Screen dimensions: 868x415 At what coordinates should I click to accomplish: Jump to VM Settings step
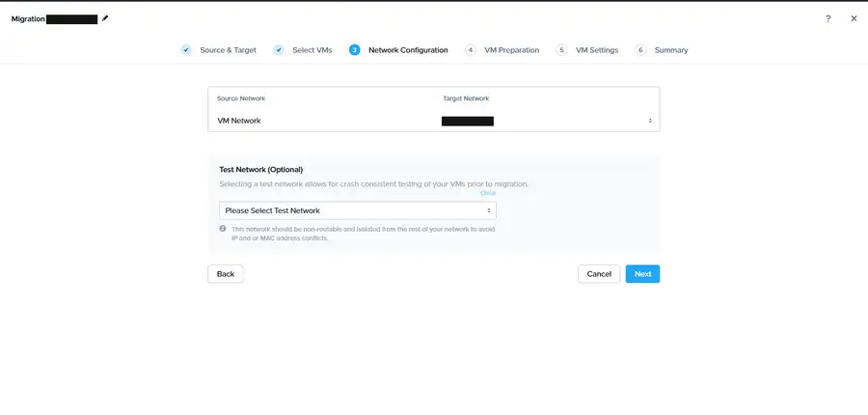597,50
